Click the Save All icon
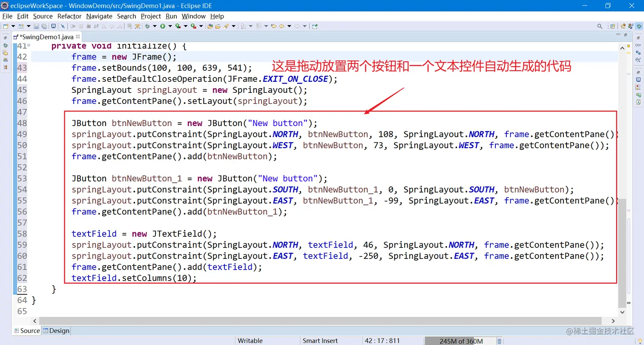 click(x=44, y=26)
